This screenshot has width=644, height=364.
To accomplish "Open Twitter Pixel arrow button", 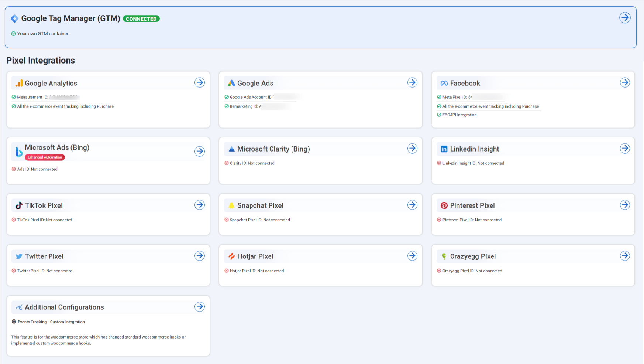I will click(200, 256).
